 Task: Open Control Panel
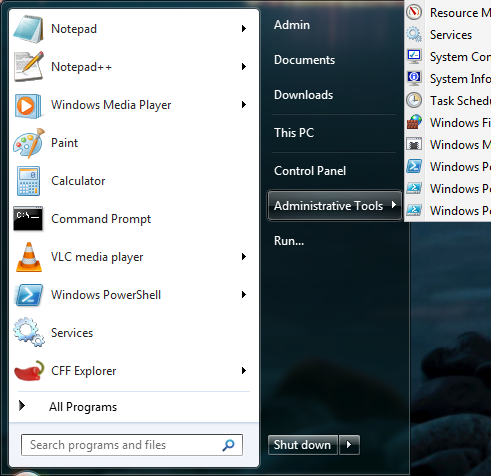[x=310, y=171]
